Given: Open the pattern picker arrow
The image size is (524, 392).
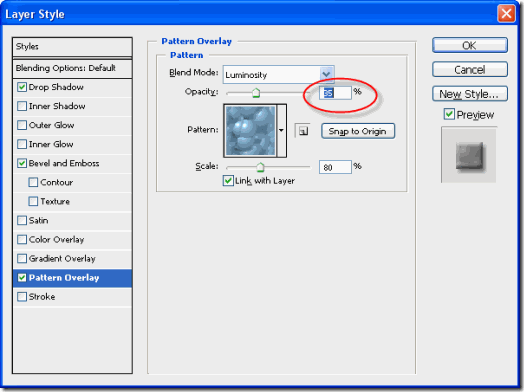Looking at the screenshot, I should (x=281, y=130).
